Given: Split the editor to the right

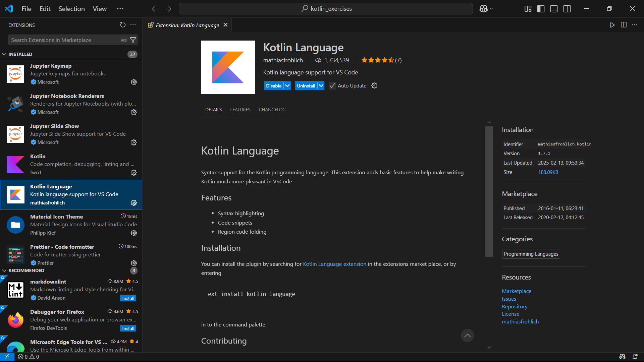Looking at the screenshot, I should click(x=624, y=25).
